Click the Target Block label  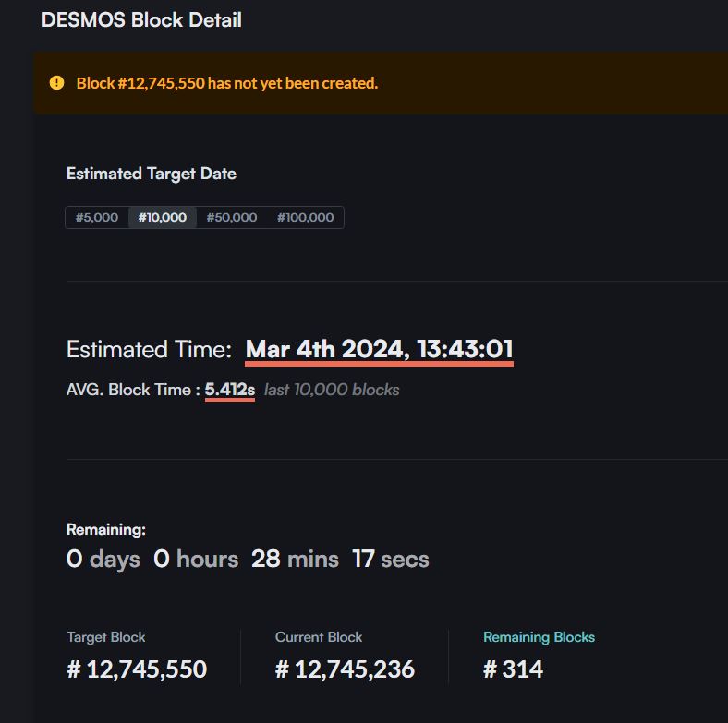click(x=106, y=637)
